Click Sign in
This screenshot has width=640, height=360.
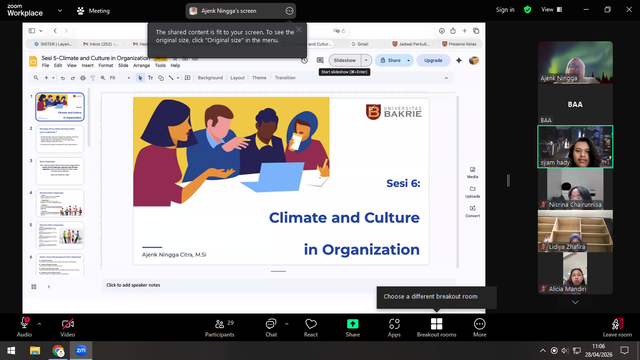[x=505, y=10]
